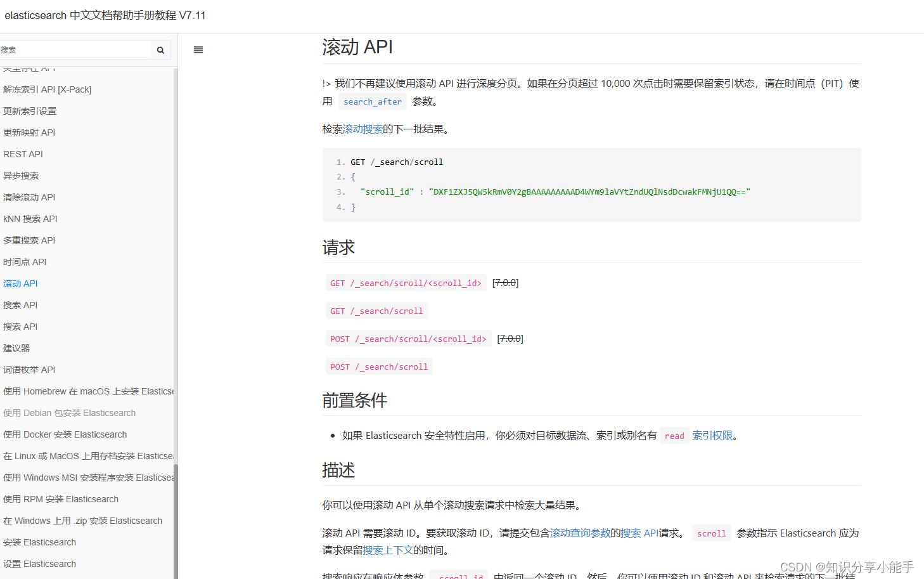Select 更新映射 API sidebar entry
This screenshot has width=924, height=579.
[x=29, y=133]
